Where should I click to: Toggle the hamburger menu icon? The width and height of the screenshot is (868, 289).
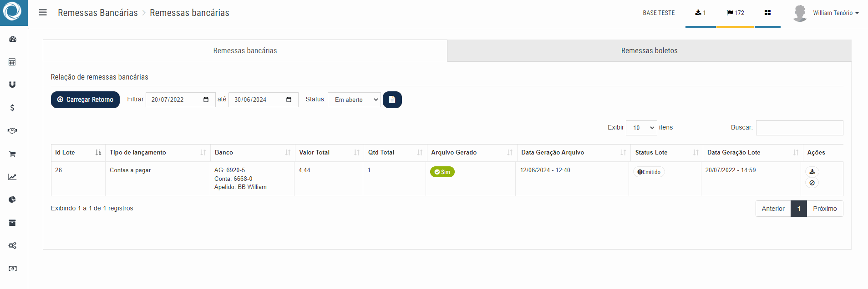(x=43, y=12)
